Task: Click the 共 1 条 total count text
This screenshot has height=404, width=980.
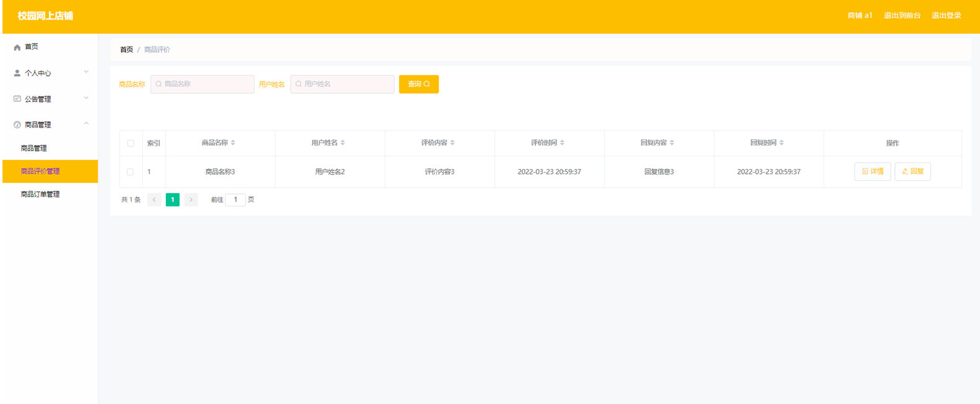Action: click(130, 200)
